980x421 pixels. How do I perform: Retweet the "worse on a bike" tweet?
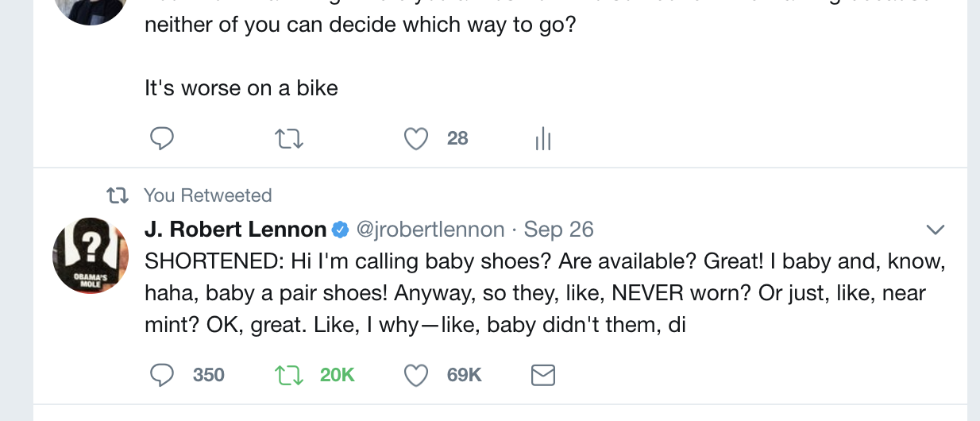[289, 139]
